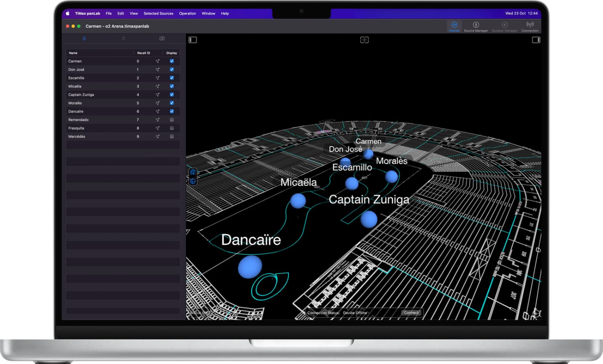This screenshot has width=603, height=364.
Task: Open the Selected Sources menu
Action: 158,13
